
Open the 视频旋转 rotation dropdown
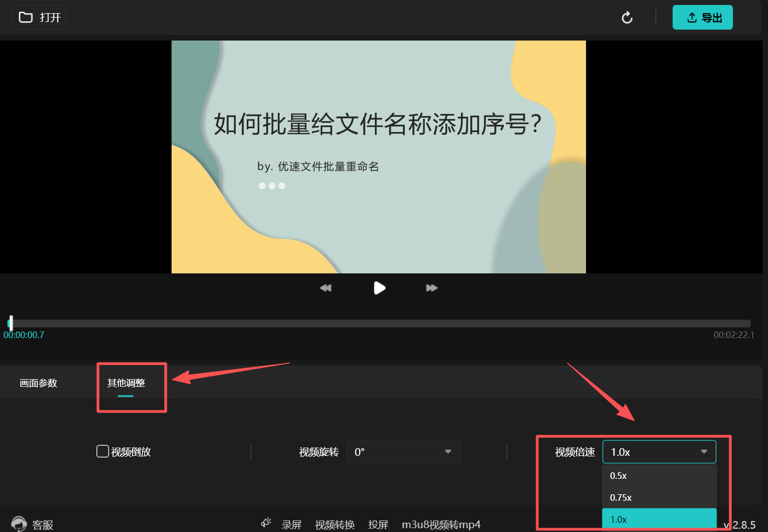pyautogui.click(x=403, y=451)
